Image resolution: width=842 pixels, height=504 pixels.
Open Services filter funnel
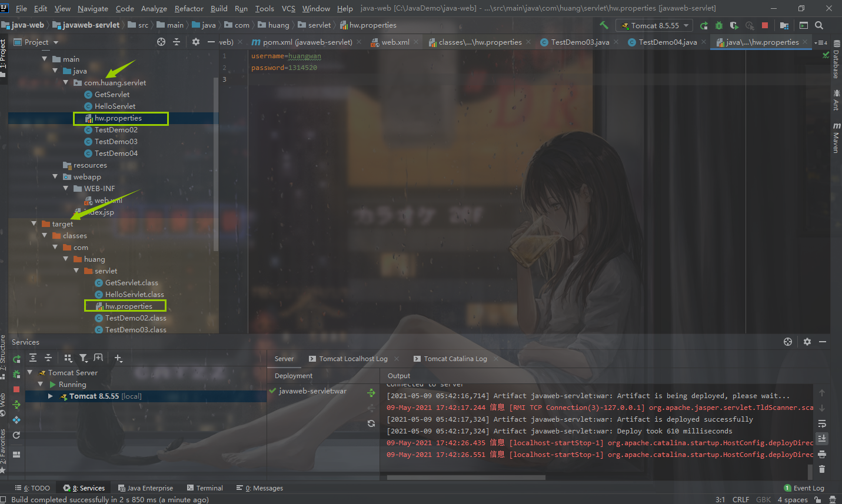pos(84,358)
